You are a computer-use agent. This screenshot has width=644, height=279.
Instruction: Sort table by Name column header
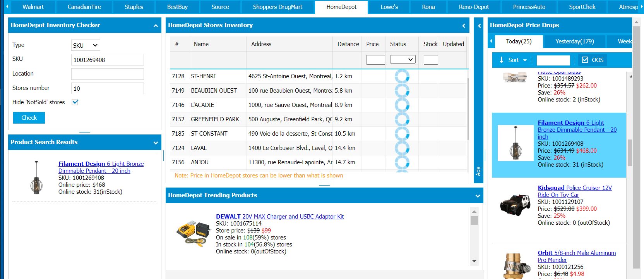[218, 44]
